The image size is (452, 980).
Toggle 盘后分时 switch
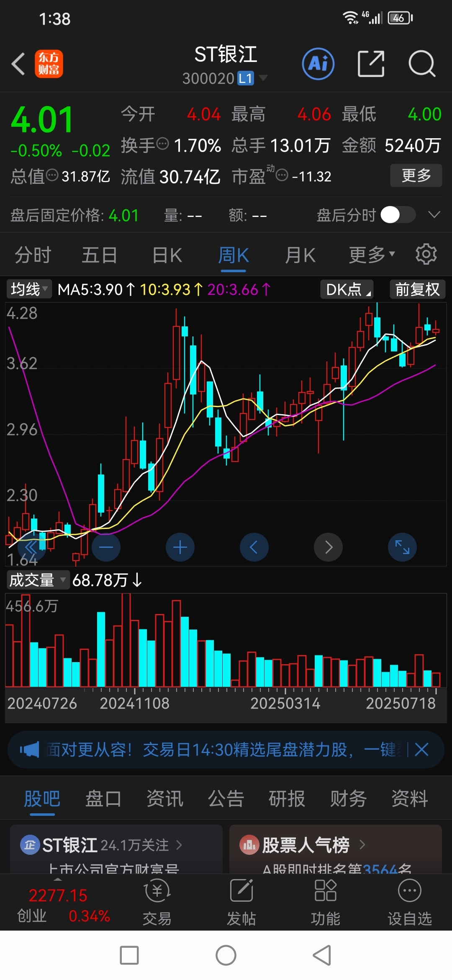398,215
